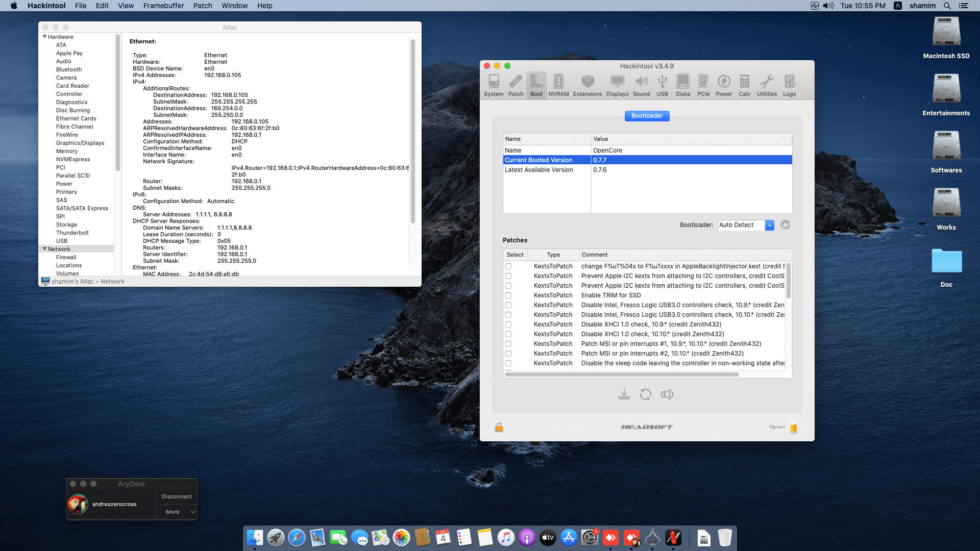The height and width of the screenshot is (551, 980).
Task: Check Disable XHCI 1.0 check 10.10 checkbox
Action: click(x=508, y=334)
